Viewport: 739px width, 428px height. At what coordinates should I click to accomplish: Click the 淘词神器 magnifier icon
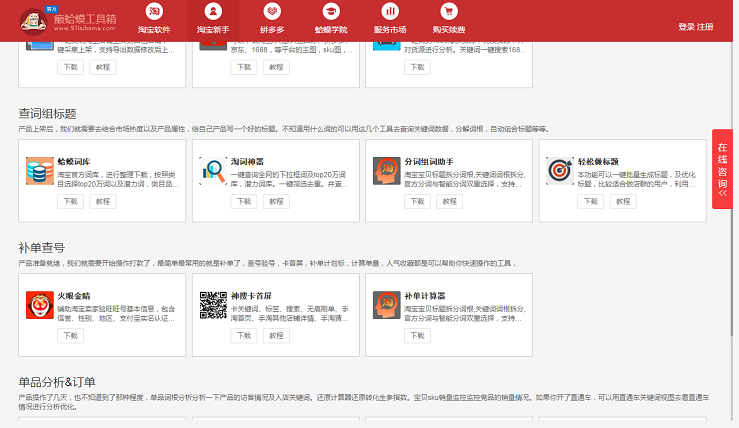coord(213,171)
